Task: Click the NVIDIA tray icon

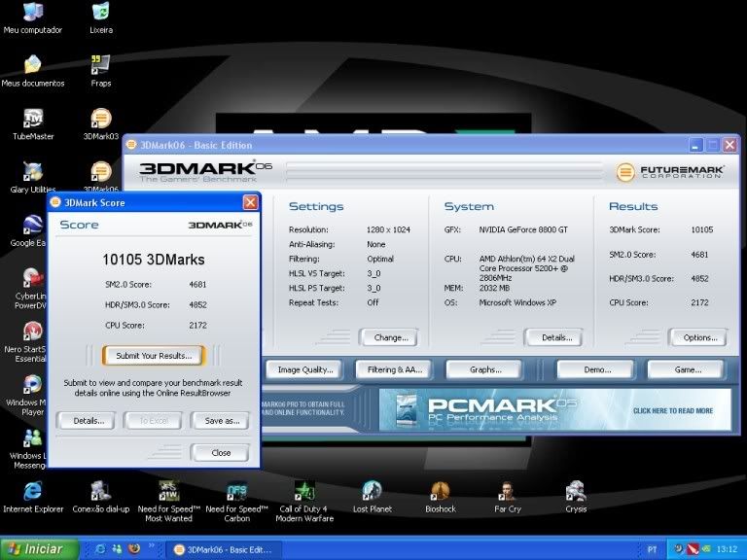Action: 706,549
